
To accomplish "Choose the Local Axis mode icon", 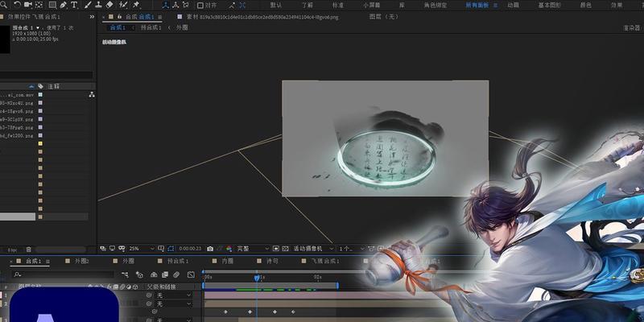I will pos(165,5).
